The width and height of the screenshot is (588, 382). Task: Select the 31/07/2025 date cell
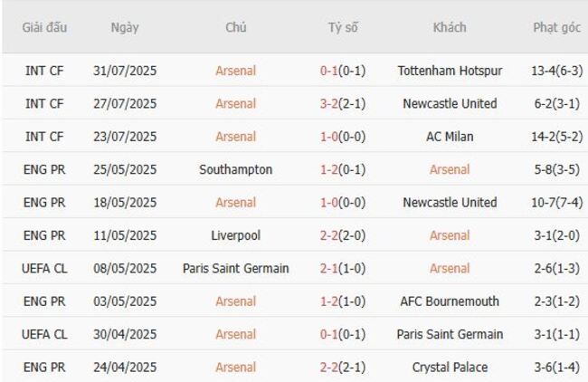(125, 71)
